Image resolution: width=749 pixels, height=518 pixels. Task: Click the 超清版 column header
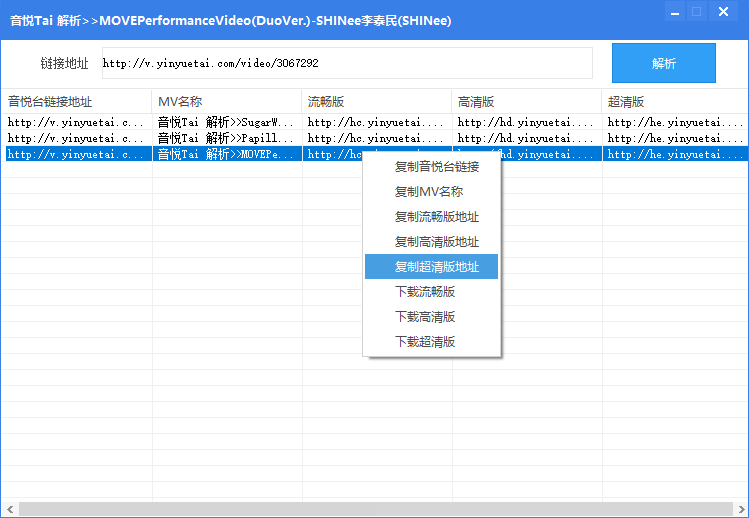point(674,102)
